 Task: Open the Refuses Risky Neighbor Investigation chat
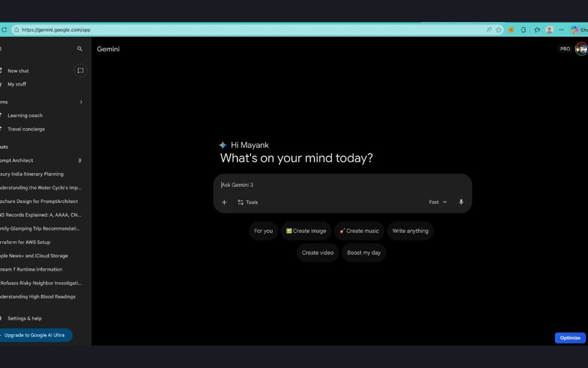tap(41, 283)
